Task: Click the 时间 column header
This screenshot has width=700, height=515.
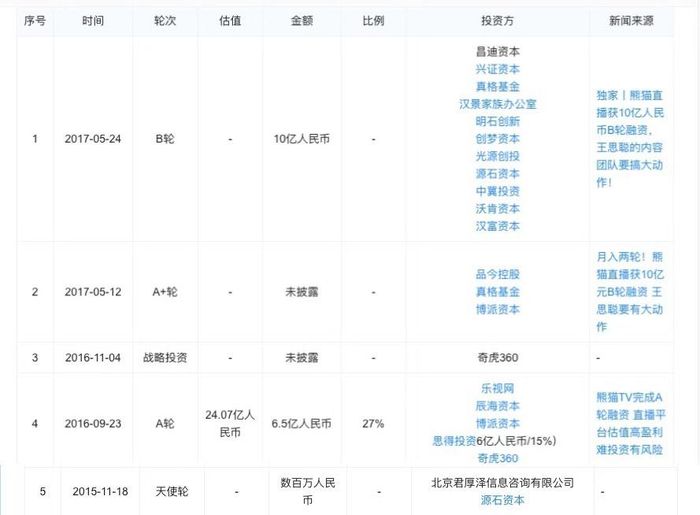Action: coord(93,21)
